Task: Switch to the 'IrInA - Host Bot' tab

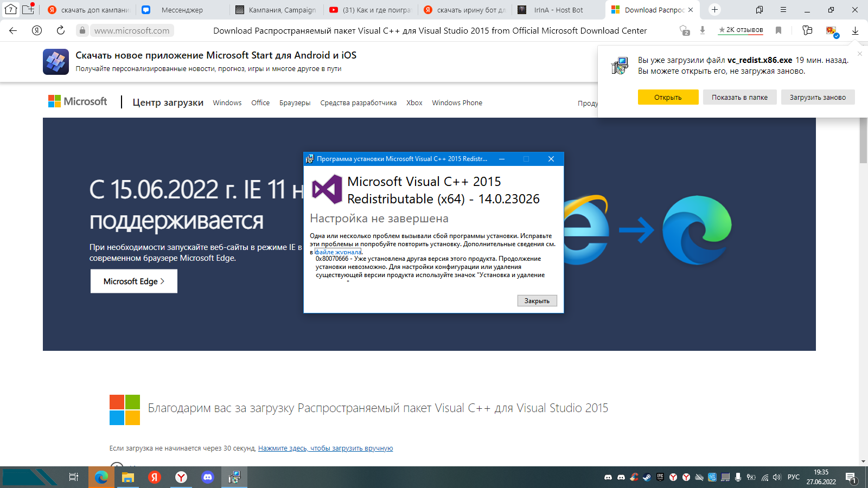Action: click(559, 10)
